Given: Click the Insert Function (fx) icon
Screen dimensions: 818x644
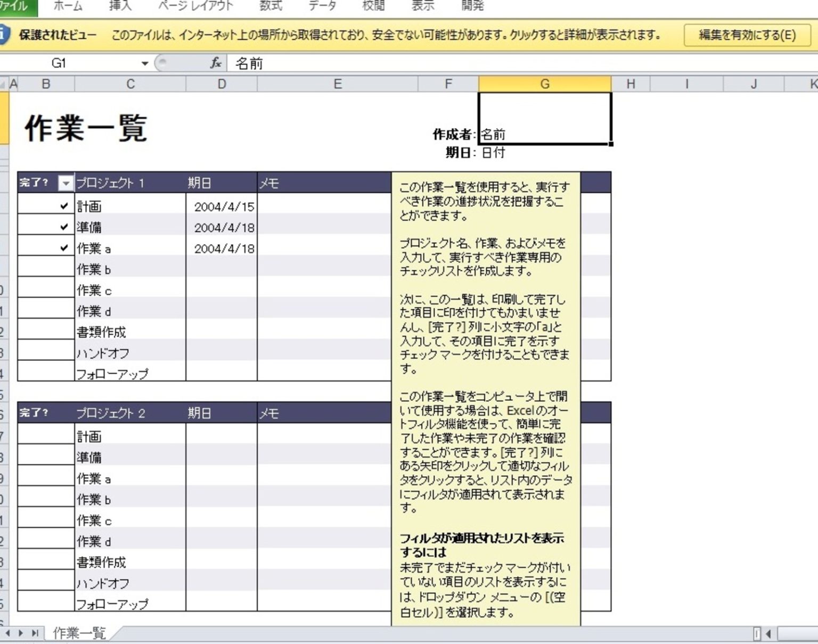Looking at the screenshot, I should [215, 62].
